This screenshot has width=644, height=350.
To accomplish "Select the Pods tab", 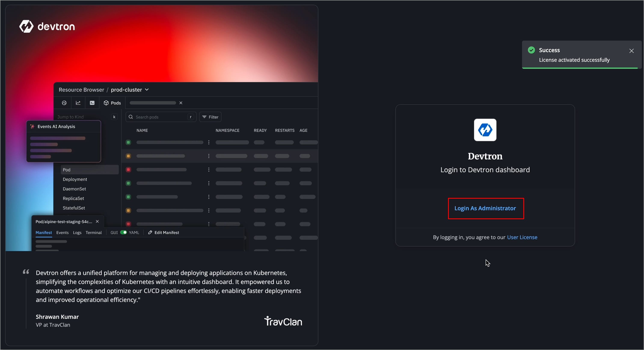I will tap(112, 103).
